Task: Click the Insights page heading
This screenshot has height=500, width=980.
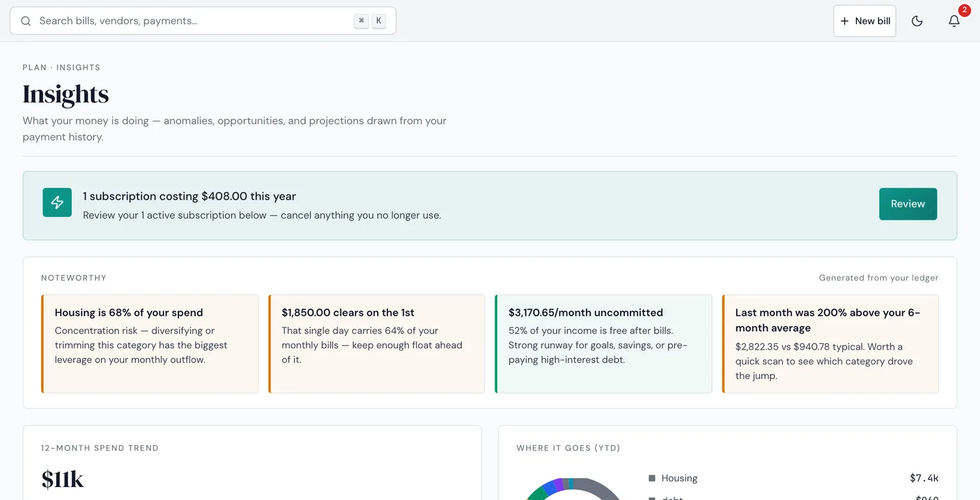Action: (x=66, y=94)
